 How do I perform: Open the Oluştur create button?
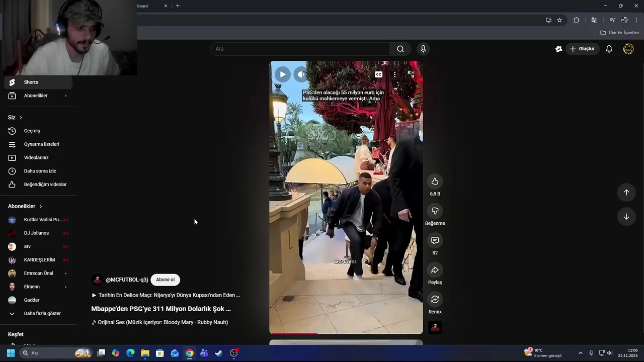pyautogui.click(x=582, y=49)
